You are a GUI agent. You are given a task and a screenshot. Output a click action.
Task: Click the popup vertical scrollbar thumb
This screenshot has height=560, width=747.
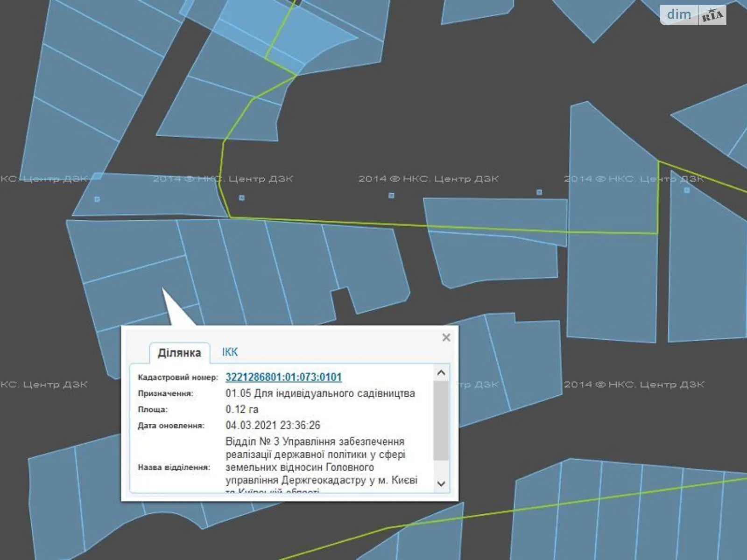441,420
